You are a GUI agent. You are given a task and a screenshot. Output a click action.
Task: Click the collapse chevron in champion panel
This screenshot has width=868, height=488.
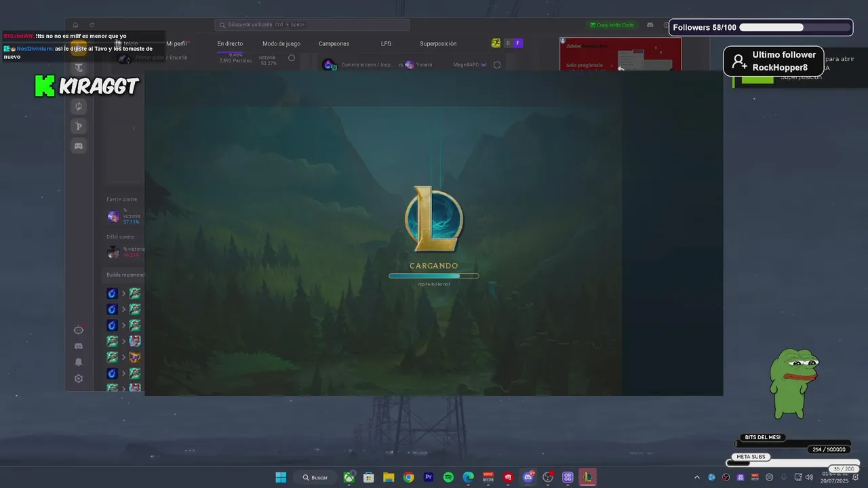(134, 128)
